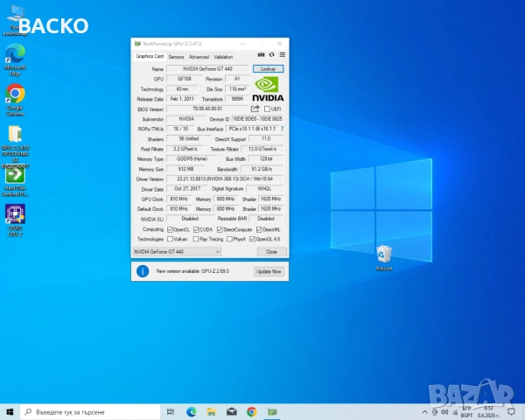Click the NVIDIA logo in GPU-Z
Image resolution: width=525 pixels, height=420 pixels.
(x=268, y=89)
